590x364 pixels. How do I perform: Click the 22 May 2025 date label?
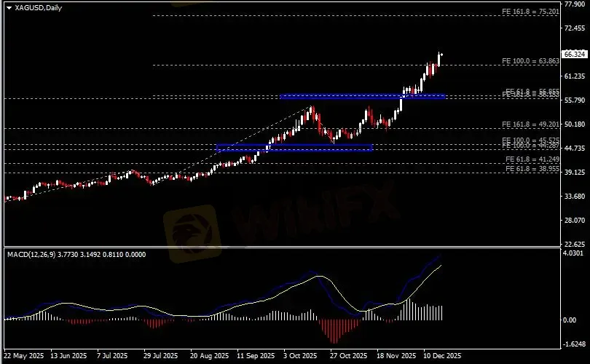[x=23, y=357]
